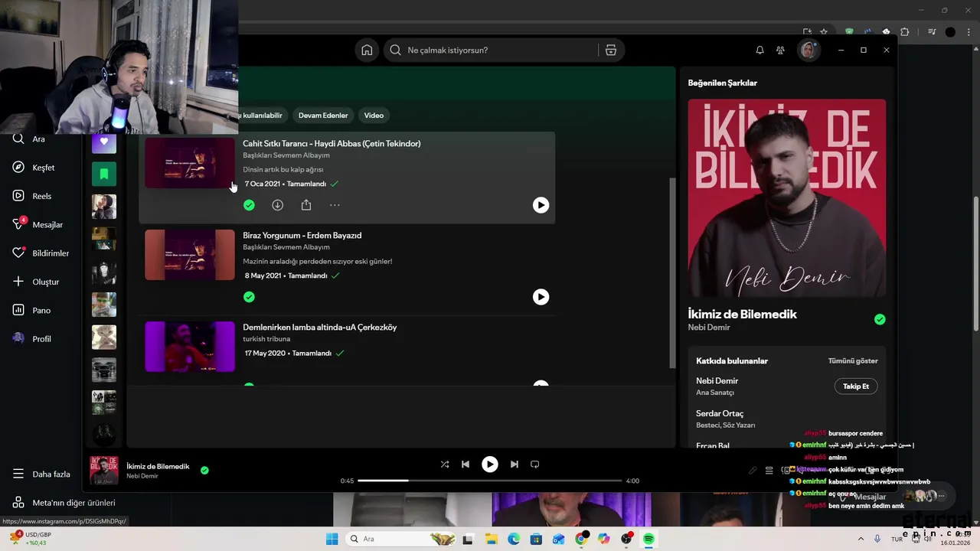Viewport: 980px width, 551px height.
Task: Open Spotify Browse icon in search bar
Action: pos(610,50)
